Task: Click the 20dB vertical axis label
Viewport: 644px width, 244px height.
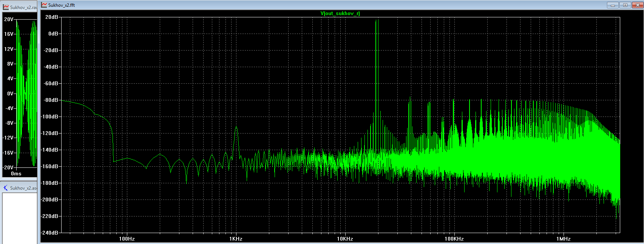Action: tap(51, 17)
